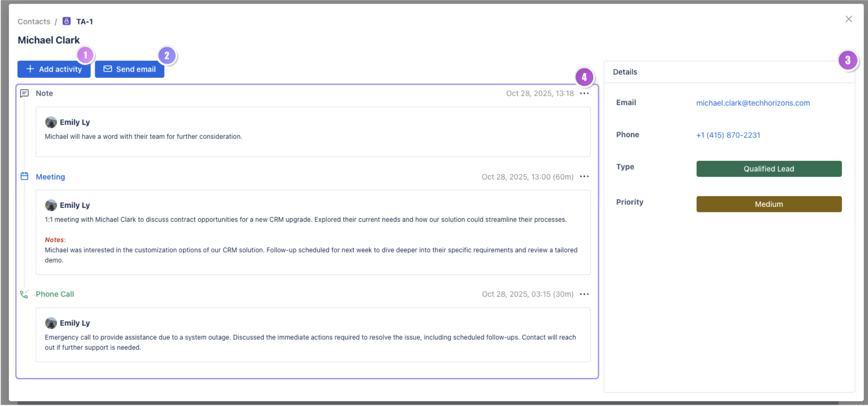Click the michael.clark@techhorizons.com email link

pos(752,103)
